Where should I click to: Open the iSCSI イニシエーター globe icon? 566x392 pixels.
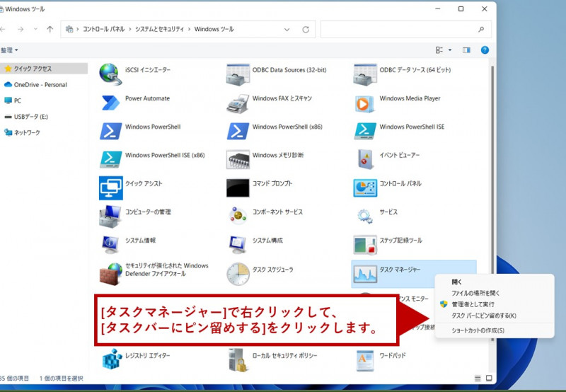point(111,74)
